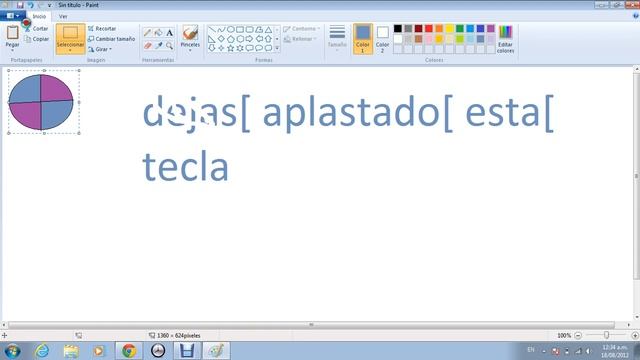Click the Recortar crop button

(x=102, y=29)
